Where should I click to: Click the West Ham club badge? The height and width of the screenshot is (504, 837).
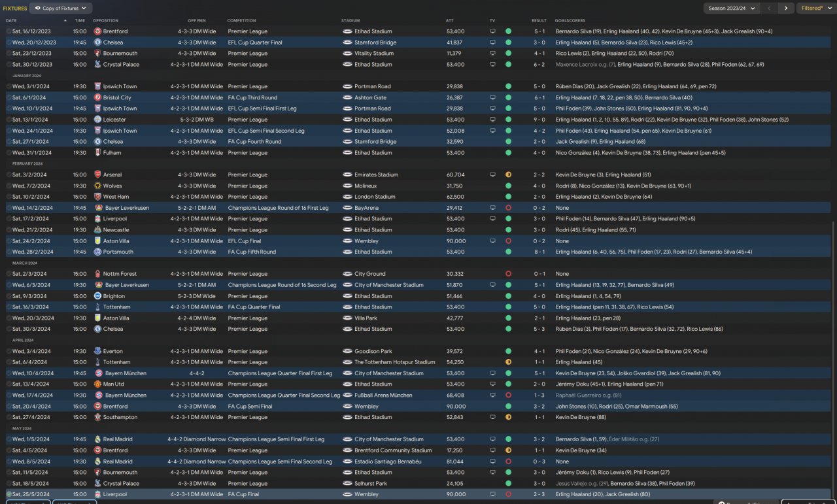click(97, 197)
